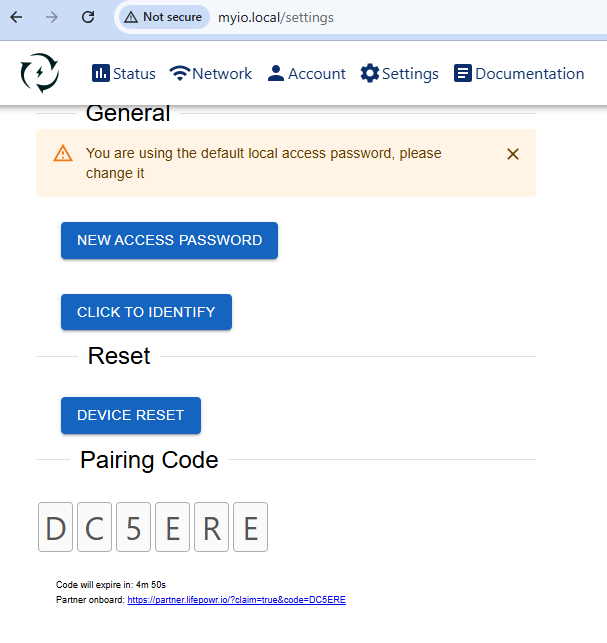Click the Settings gear icon
The width and height of the screenshot is (607, 643).
[x=370, y=73]
